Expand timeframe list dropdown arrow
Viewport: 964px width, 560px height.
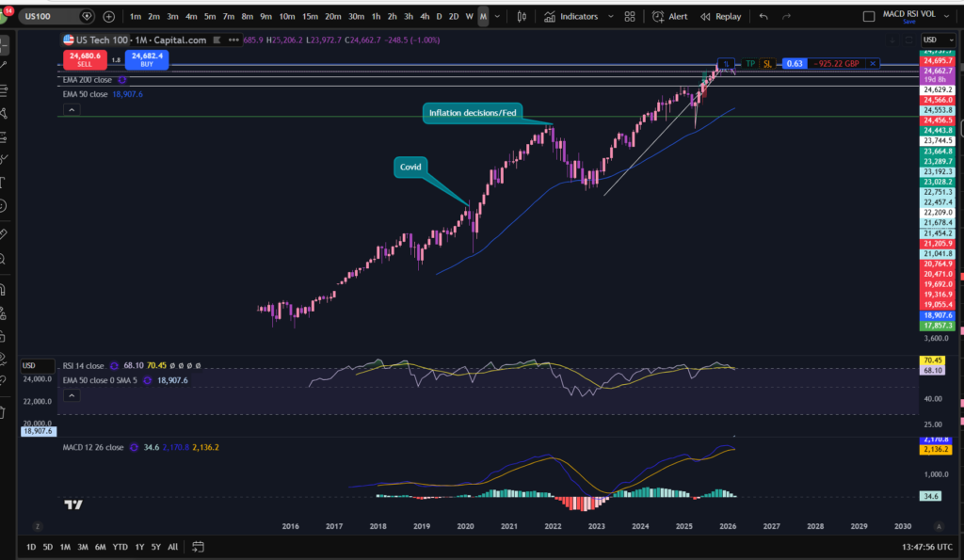pyautogui.click(x=497, y=17)
